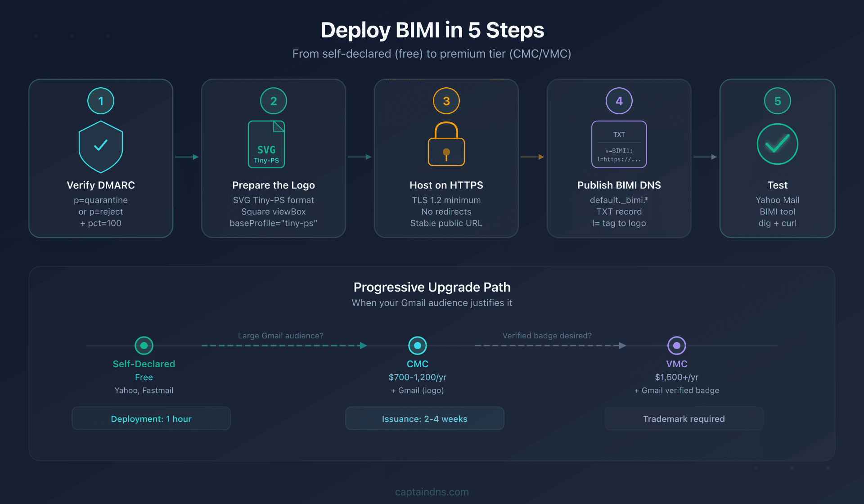
Task: Click the Deploy BIMI in 5 Steps title
Action: 432,30
